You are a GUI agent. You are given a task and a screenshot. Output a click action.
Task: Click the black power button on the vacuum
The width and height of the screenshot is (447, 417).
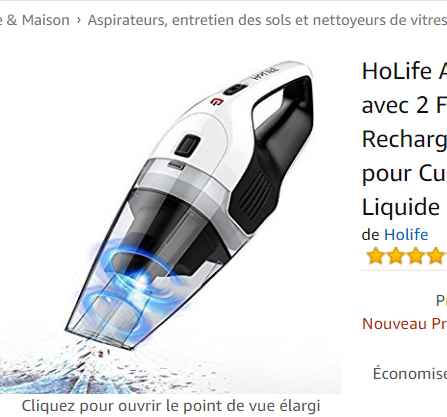tap(188, 145)
